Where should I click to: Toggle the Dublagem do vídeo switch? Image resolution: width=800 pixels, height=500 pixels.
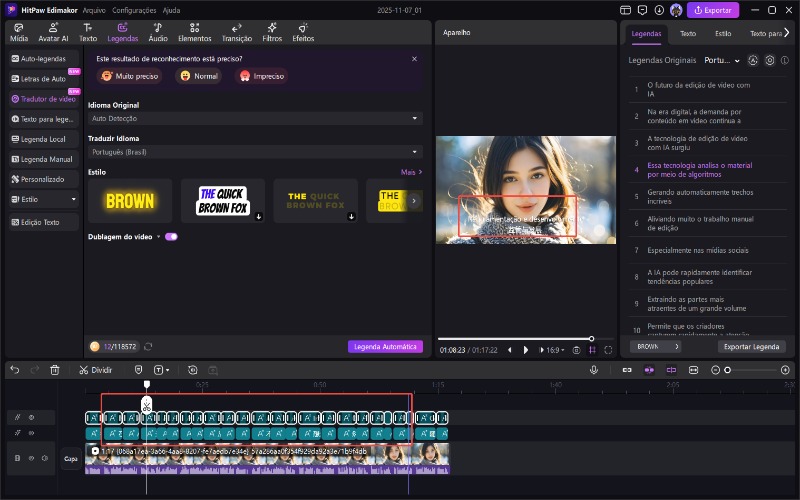(x=171, y=237)
